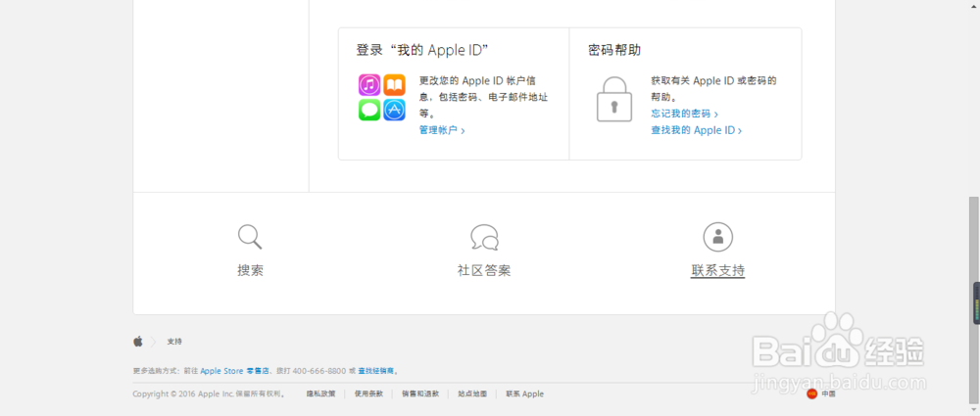Screen dimensions: 980x416
Task: Click the padlock password help icon
Action: pyautogui.click(x=614, y=99)
